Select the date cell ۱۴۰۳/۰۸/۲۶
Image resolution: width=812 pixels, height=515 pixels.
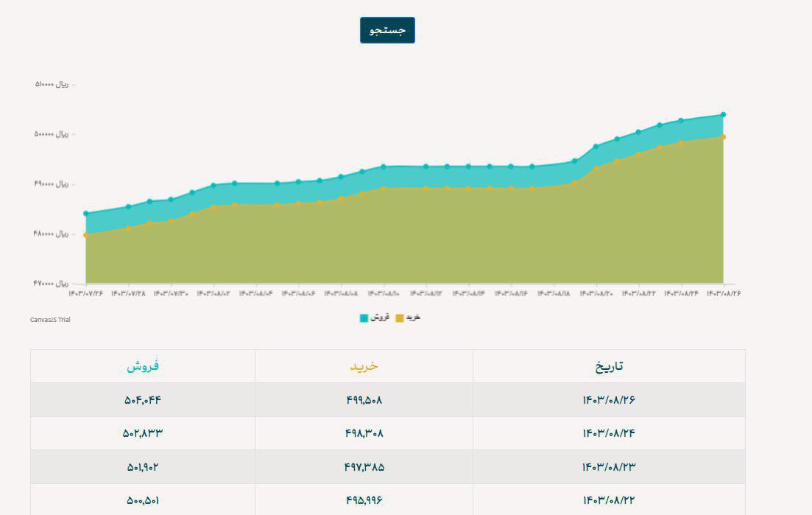[609, 400]
